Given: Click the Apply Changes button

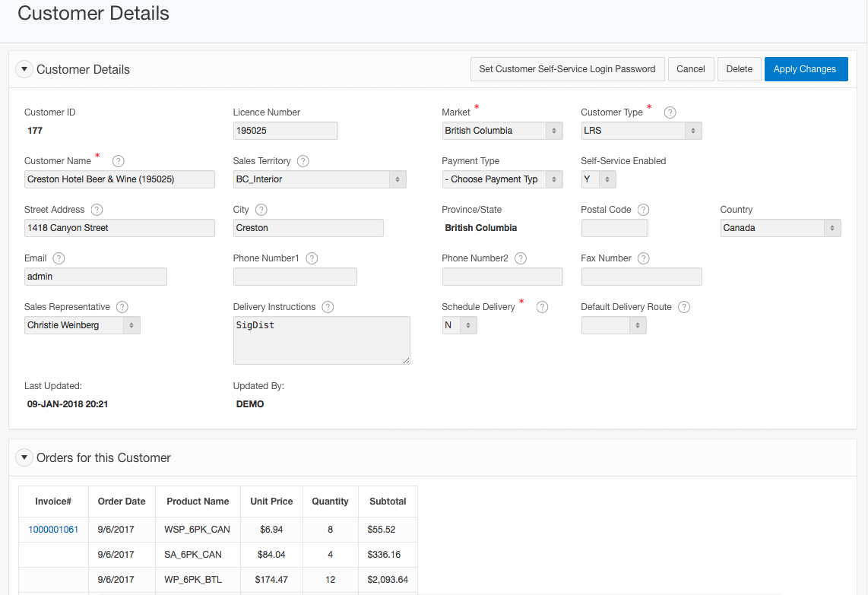Looking at the screenshot, I should (x=805, y=69).
